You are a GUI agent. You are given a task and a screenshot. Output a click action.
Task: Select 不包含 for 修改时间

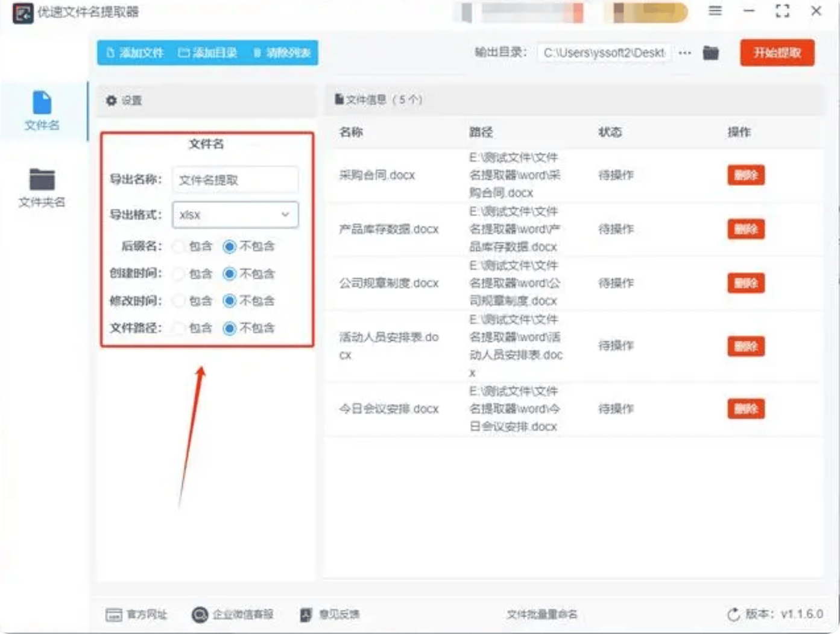point(229,300)
